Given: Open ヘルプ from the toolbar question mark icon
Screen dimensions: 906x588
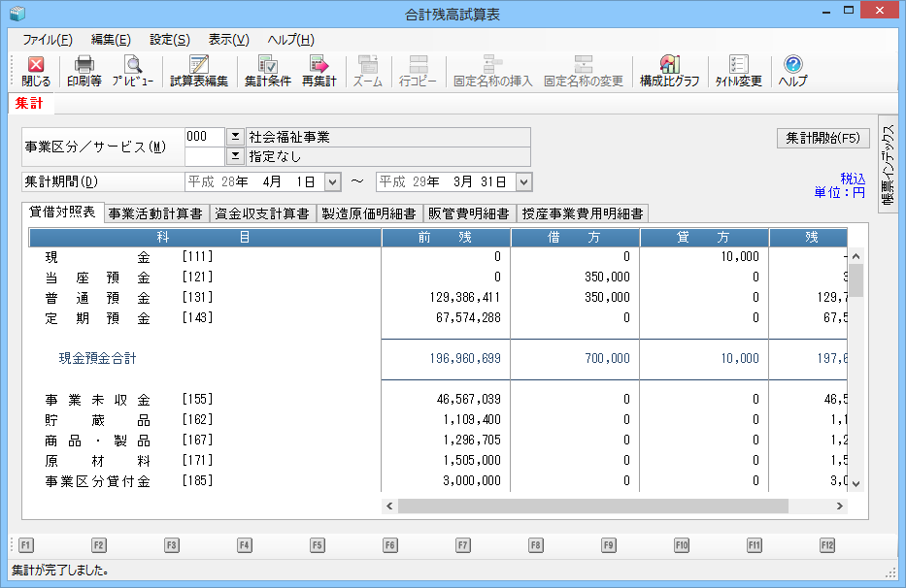Looking at the screenshot, I should (x=792, y=71).
